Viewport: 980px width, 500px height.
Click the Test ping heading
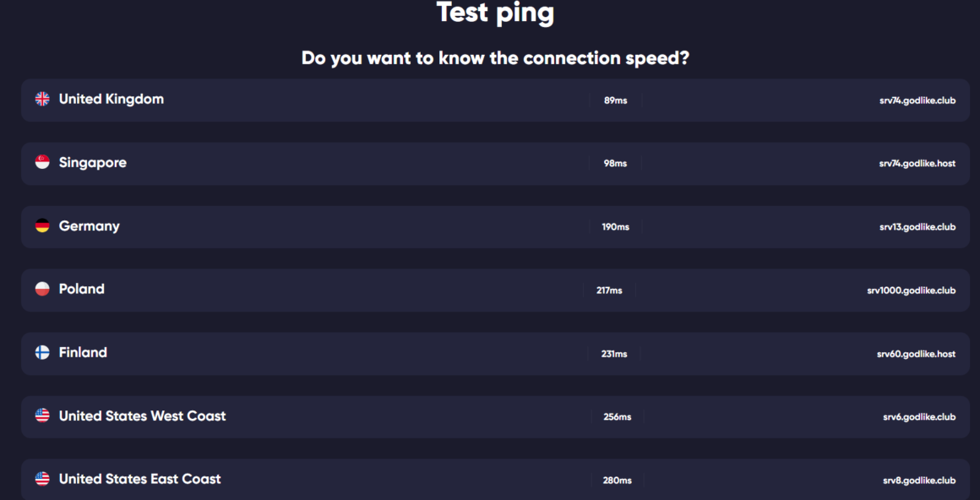click(495, 14)
